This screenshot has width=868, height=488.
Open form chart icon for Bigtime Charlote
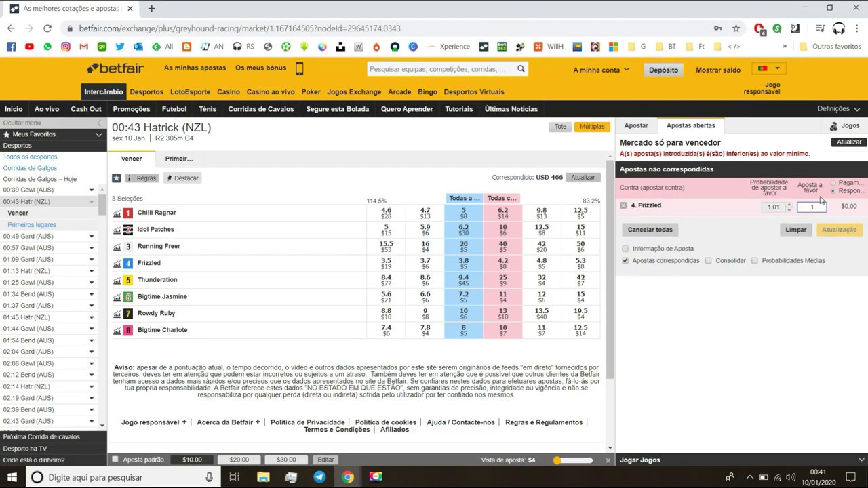click(117, 330)
